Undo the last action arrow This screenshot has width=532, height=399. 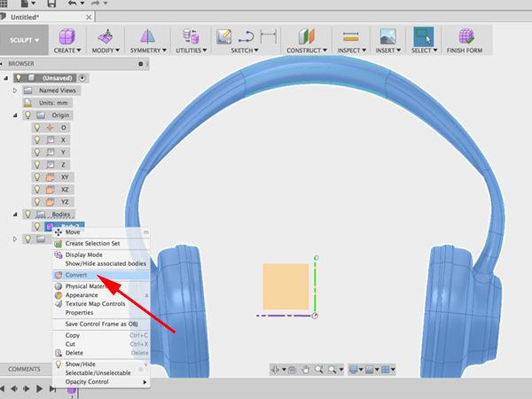click(x=72, y=3)
